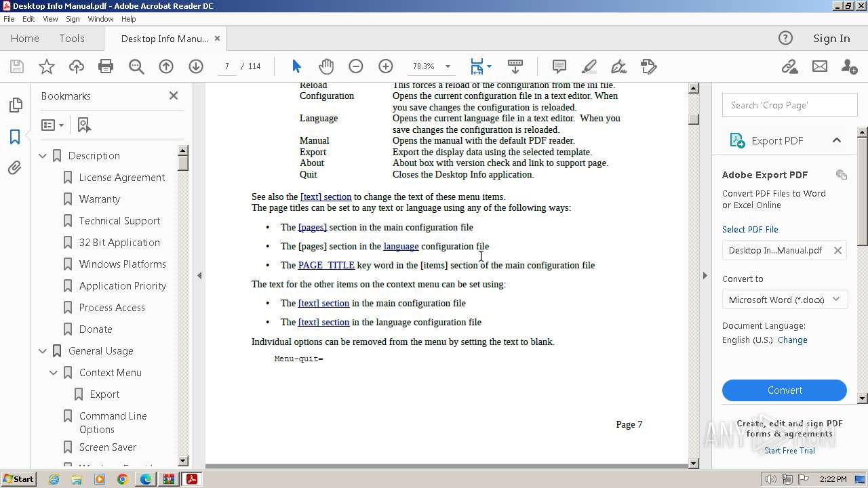Close the Bookmarks panel
This screenshot has height=488, width=868.
tap(174, 96)
